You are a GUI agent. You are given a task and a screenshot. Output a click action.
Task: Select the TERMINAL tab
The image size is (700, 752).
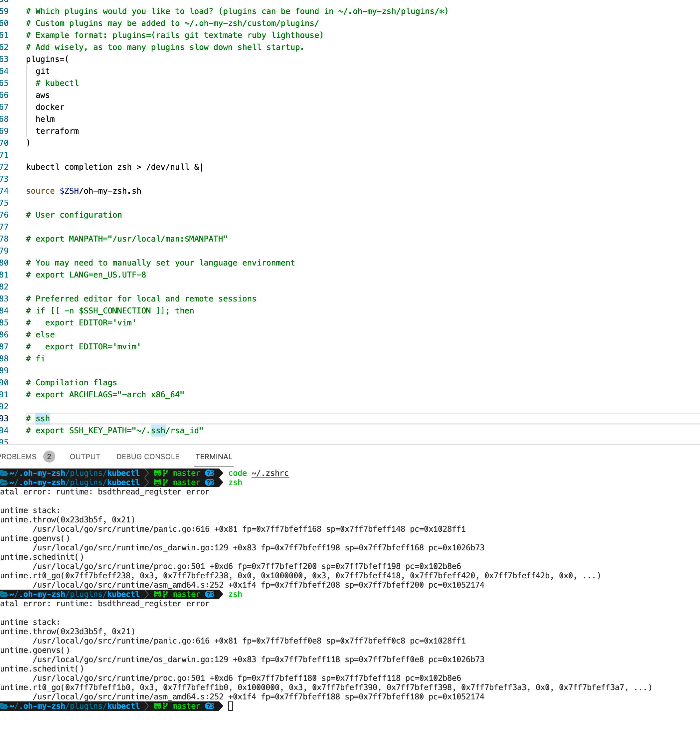pyautogui.click(x=214, y=457)
